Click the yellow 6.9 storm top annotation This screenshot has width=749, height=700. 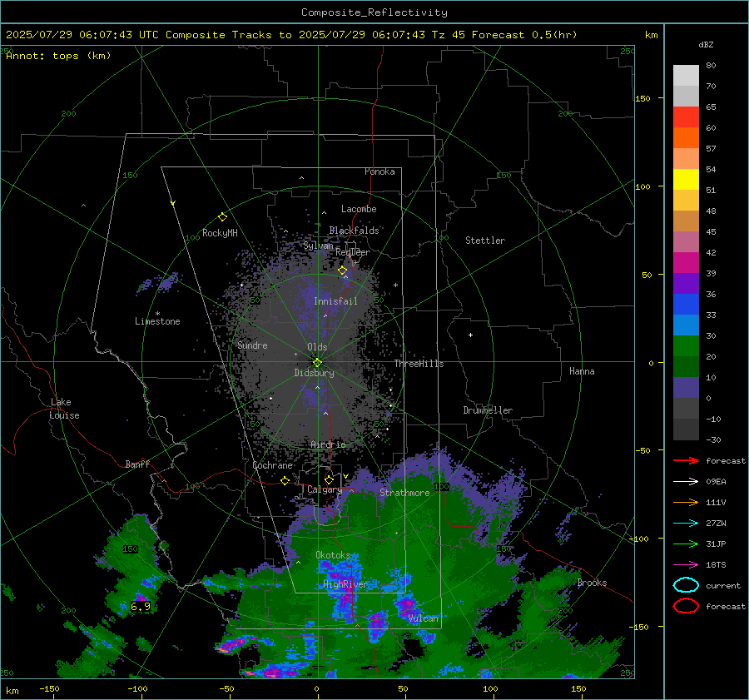[141, 606]
